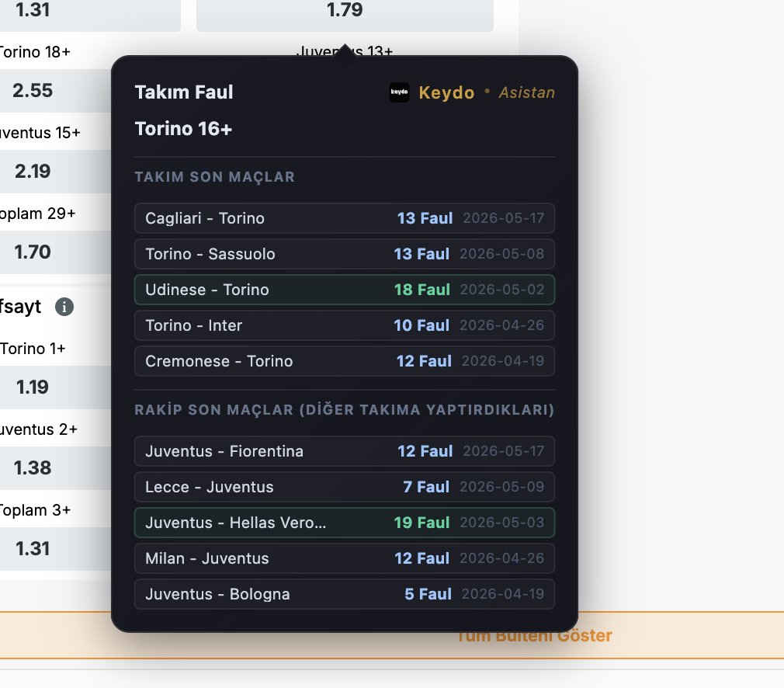Click the date 2026-05-09

(502, 487)
